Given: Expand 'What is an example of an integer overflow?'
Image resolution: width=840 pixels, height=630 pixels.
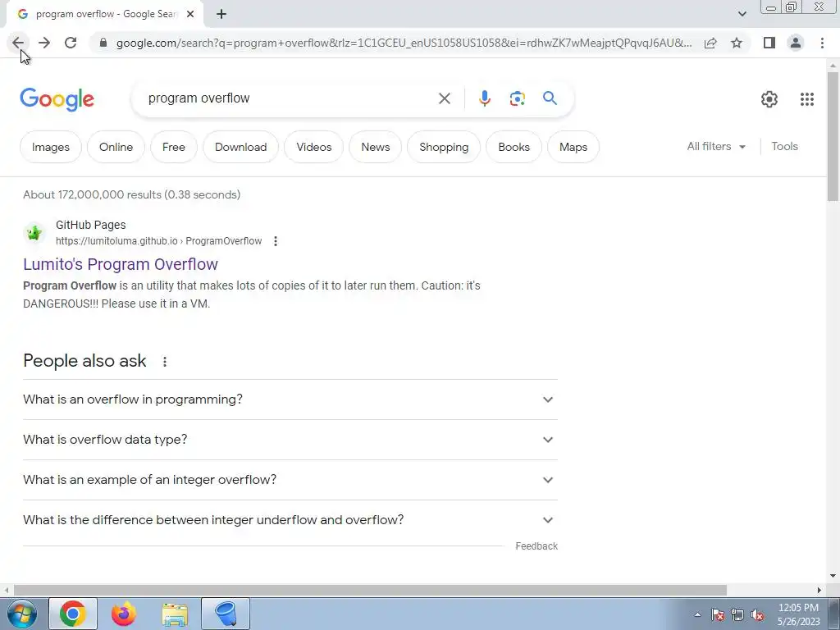Looking at the screenshot, I should [x=290, y=480].
